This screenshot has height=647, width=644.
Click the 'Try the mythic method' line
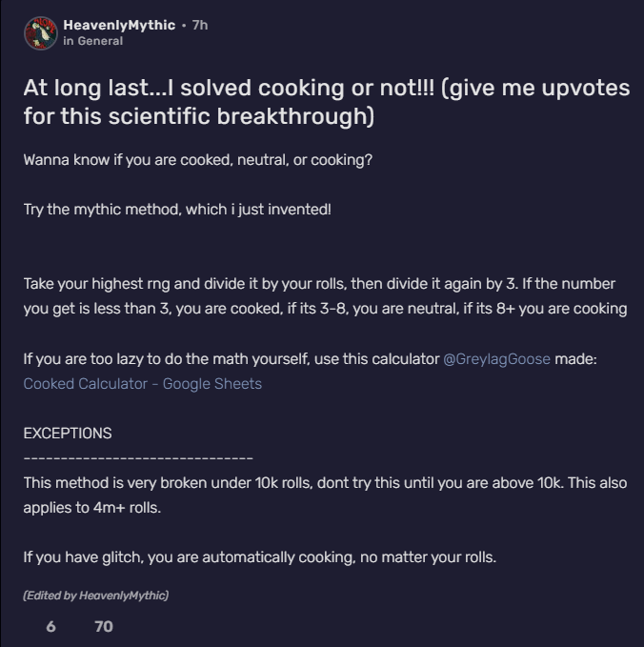[x=177, y=209]
